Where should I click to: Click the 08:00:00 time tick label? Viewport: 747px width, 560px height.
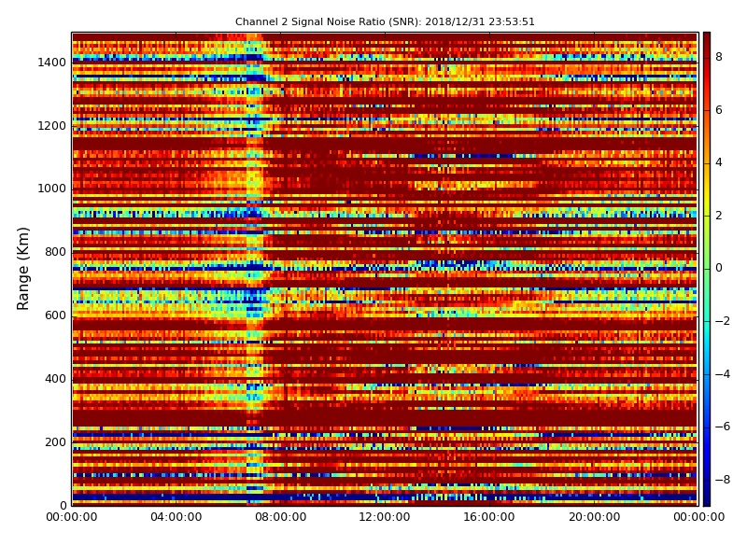[x=281, y=517]
